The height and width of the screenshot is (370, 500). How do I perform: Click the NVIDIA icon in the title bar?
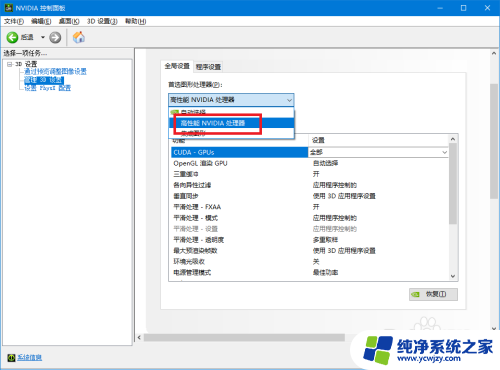click(9, 8)
